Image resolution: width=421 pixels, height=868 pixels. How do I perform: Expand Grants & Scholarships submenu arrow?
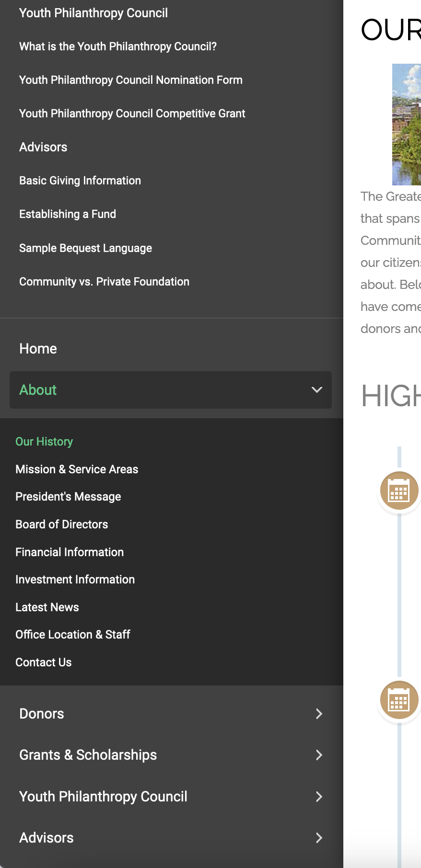[x=319, y=755]
